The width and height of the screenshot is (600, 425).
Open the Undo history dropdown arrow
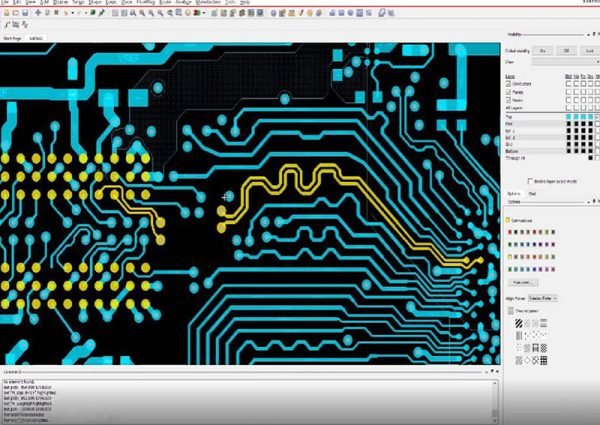pyautogui.click(x=72, y=13)
